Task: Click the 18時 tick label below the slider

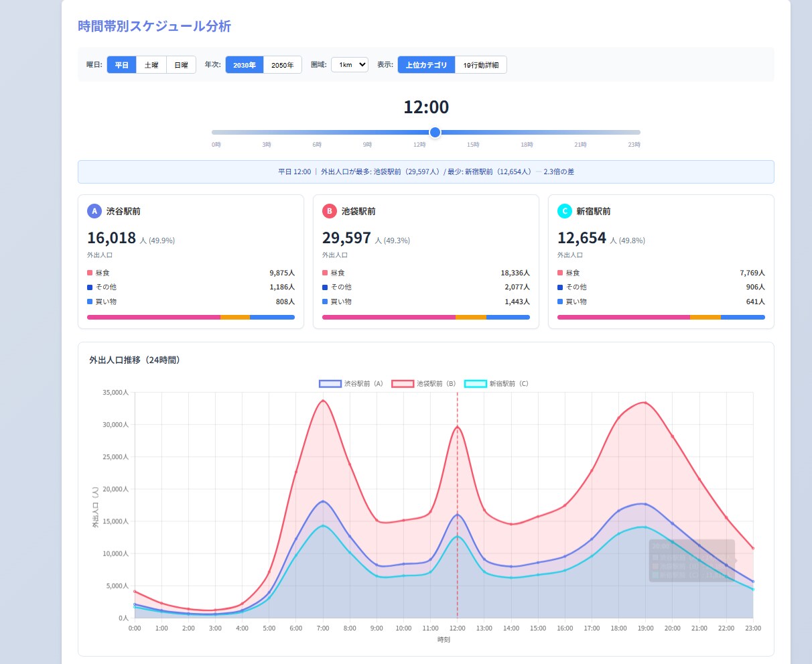Action: click(x=527, y=145)
